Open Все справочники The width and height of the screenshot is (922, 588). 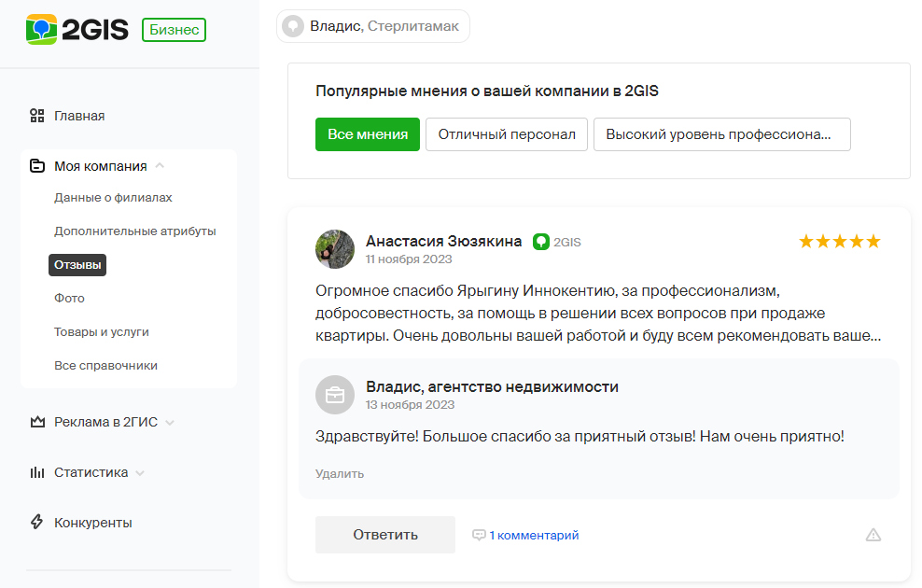pos(105,365)
